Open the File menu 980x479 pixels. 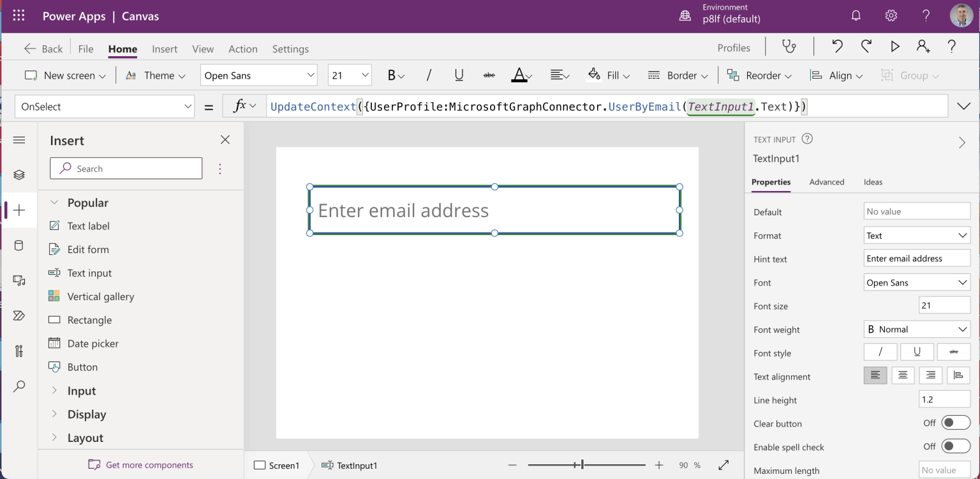coord(85,49)
